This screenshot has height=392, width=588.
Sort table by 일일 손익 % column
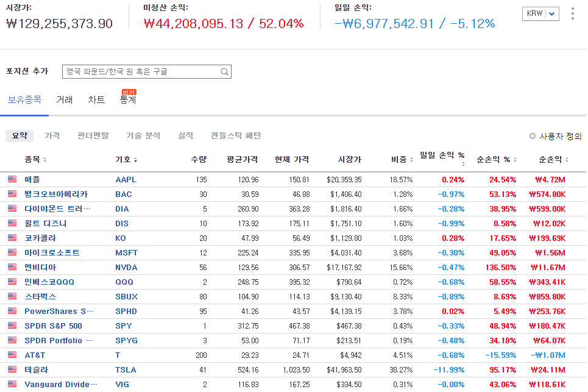[x=442, y=159]
